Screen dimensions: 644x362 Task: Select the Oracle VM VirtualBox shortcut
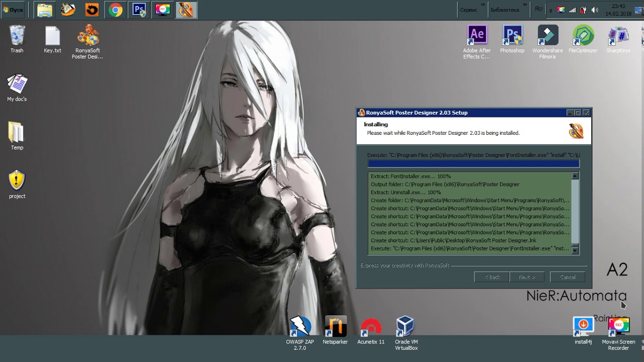click(x=406, y=333)
